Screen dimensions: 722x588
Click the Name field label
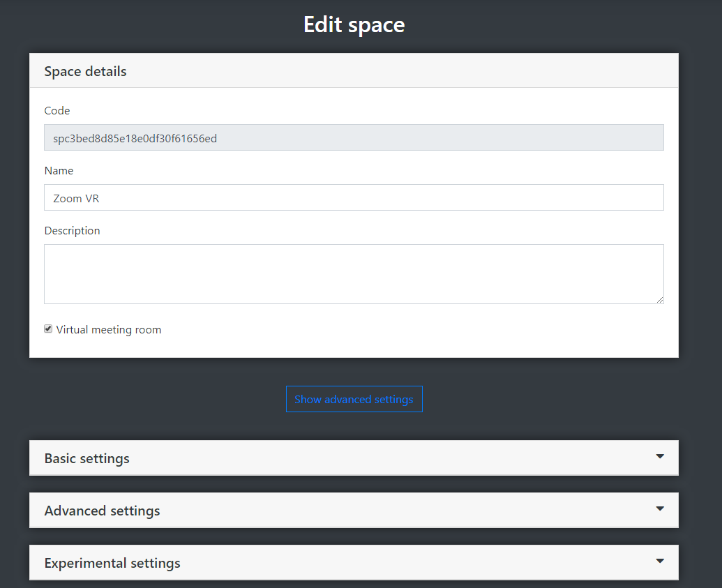click(x=59, y=171)
